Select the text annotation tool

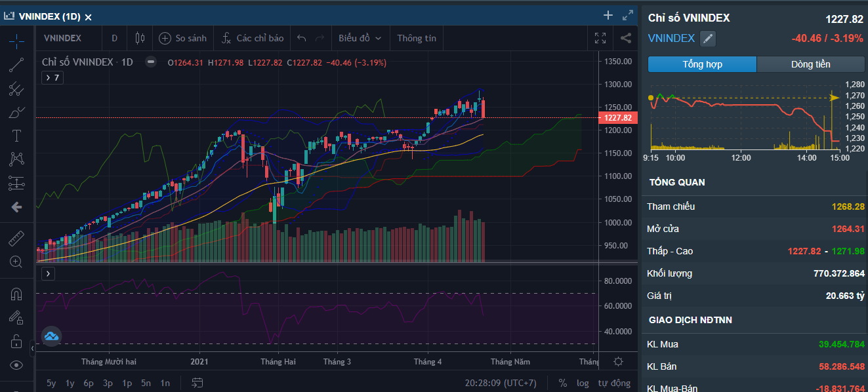16,136
